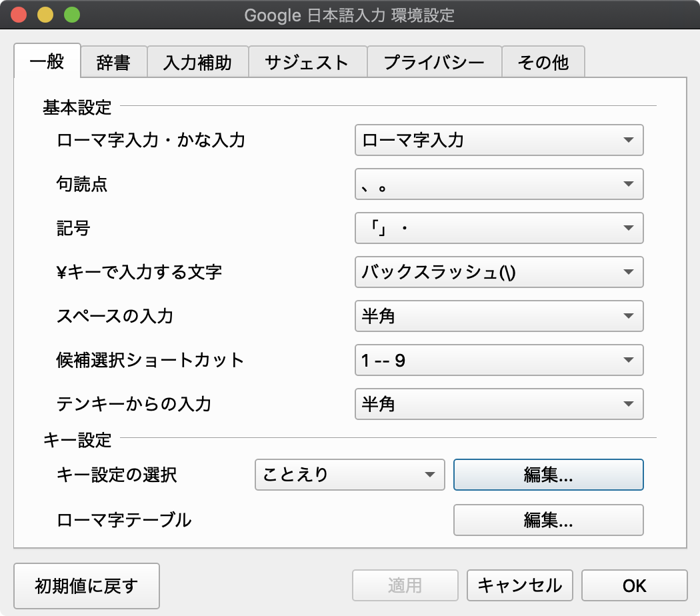Click the disabled 適用 button
Image resolution: width=700 pixels, height=616 pixels.
(x=405, y=585)
